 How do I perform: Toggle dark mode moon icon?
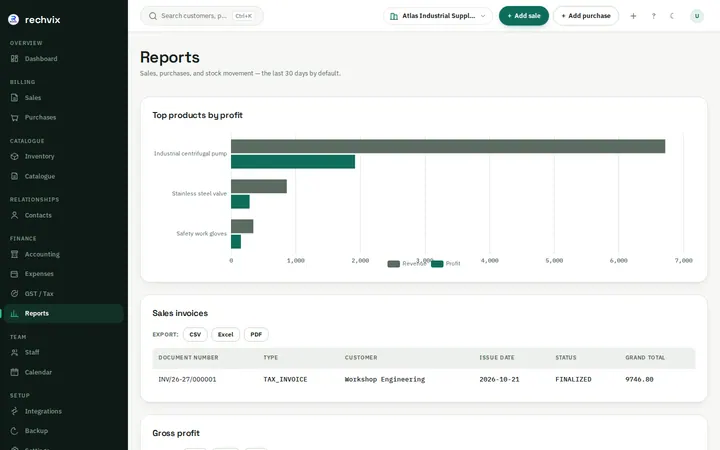pyautogui.click(x=672, y=16)
